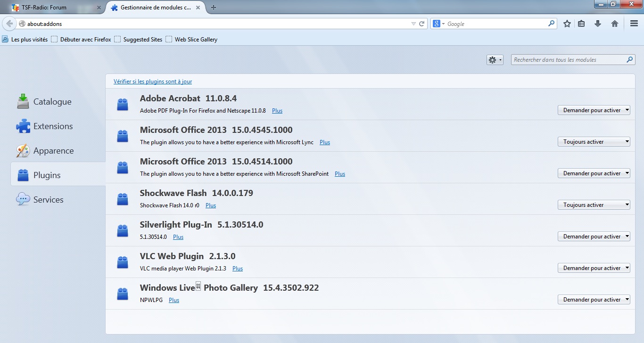The height and width of the screenshot is (343, 644).
Task: Select Silverlight Plug-In 5.1.30514.0 title
Action: 202,225
